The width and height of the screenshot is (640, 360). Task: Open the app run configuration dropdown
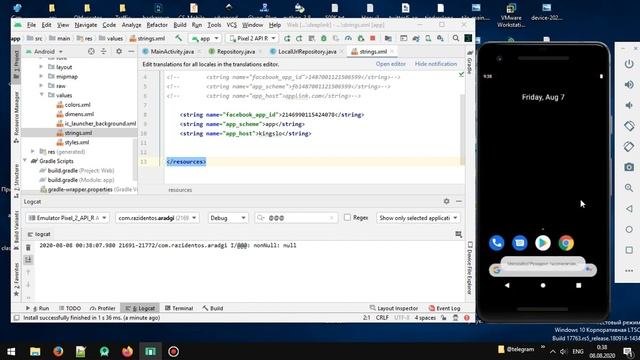(x=206, y=38)
